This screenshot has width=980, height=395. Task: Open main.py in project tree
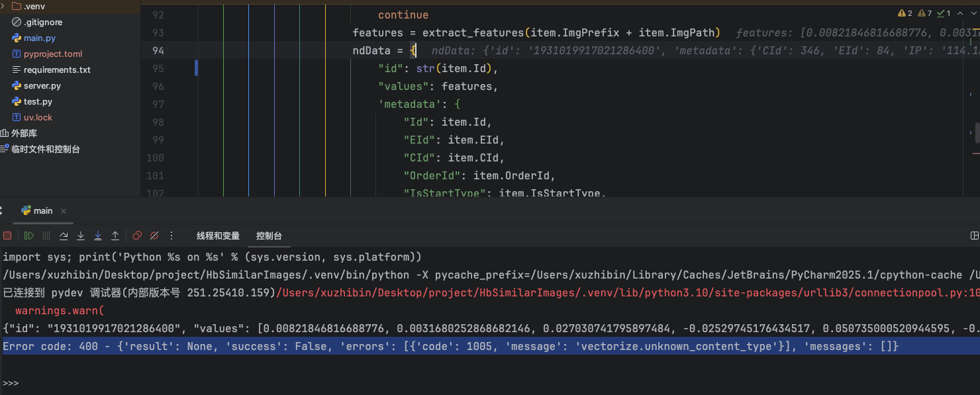[40, 38]
